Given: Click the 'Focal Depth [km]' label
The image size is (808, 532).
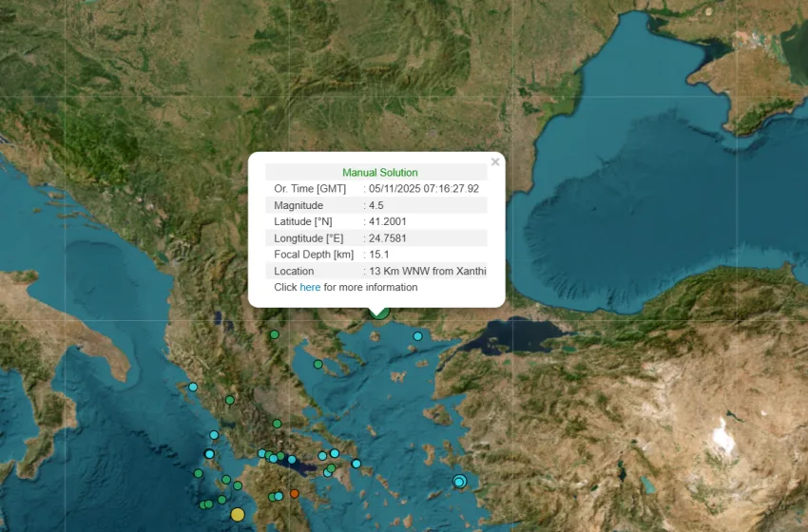Looking at the screenshot, I should tap(314, 255).
